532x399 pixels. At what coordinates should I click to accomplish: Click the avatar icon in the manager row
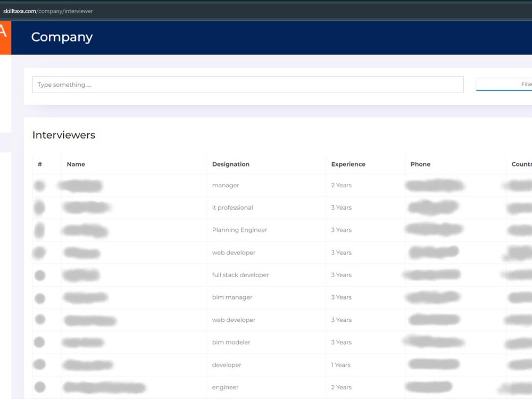39,185
